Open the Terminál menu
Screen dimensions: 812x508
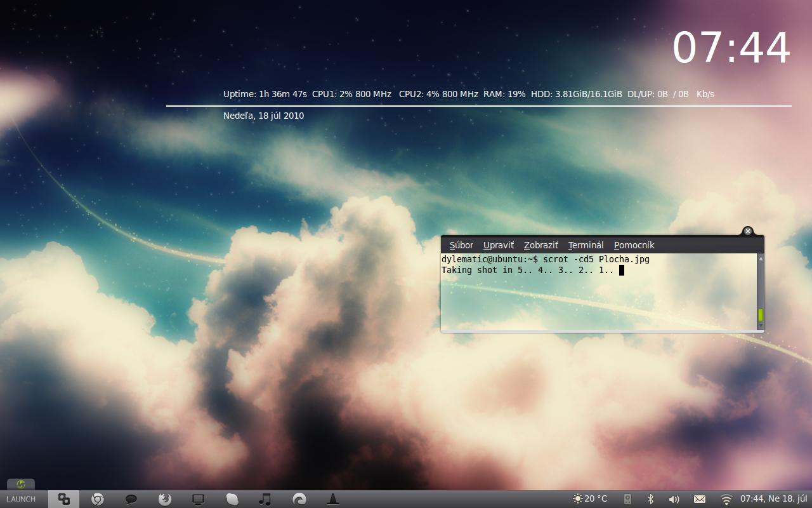click(x=586, y=245)
